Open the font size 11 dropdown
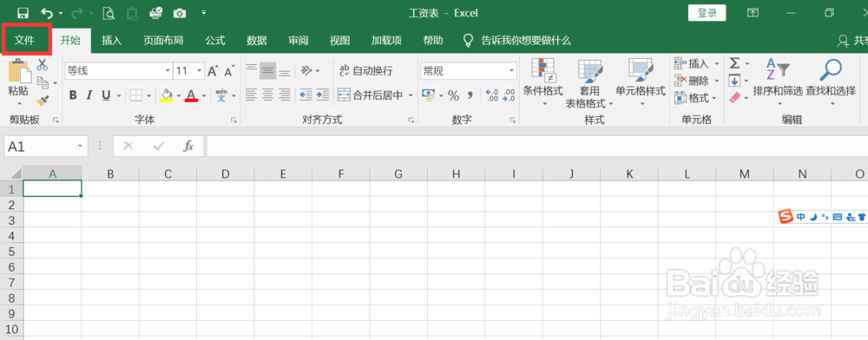This screenshot has width=868, height=340. tap(200, 71)
